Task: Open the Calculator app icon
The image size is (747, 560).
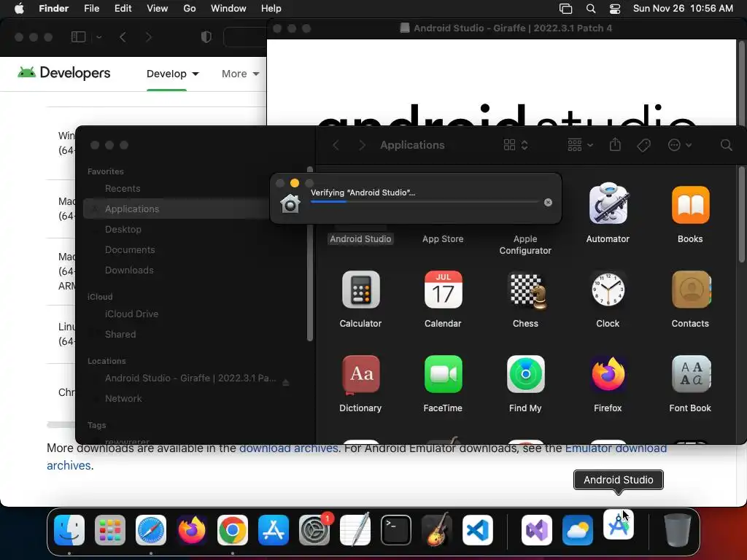Action: [x=360, y=289]
